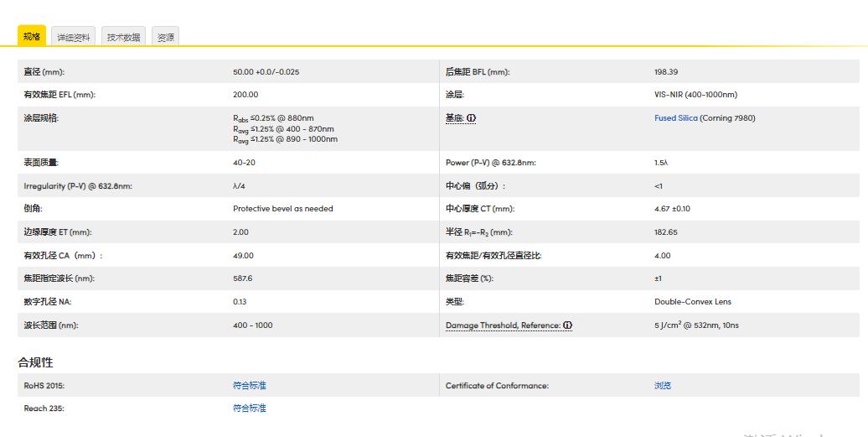
Task: Select 'Protective bevel as needed' text
Action: pos(283,209)
